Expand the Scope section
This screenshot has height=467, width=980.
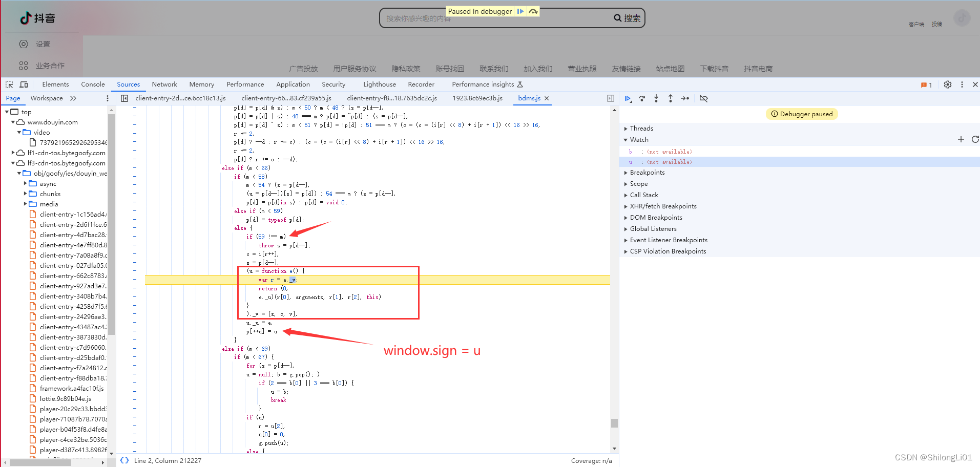(x=639, y=184)
